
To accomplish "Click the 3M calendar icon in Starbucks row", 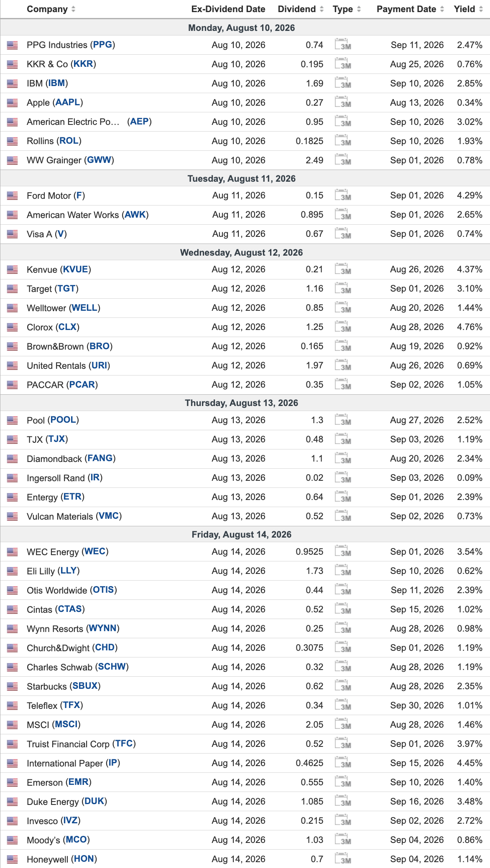I will pos(343,685).
